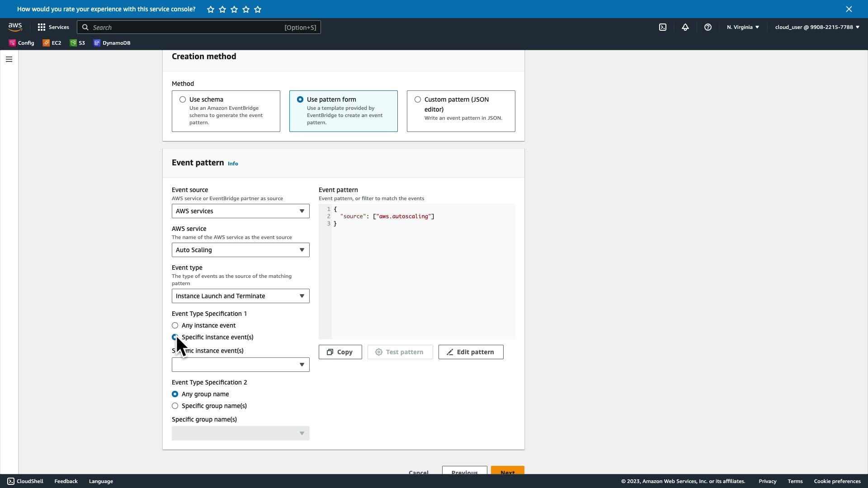Open the help question mark icon
Screen dimensions: 868x488
(x=708, y=27)
